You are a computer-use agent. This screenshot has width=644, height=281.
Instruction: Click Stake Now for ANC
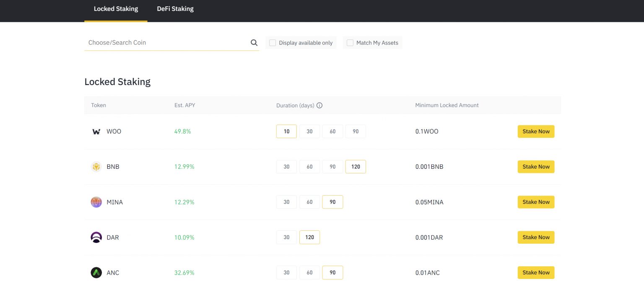coord(536,272)
